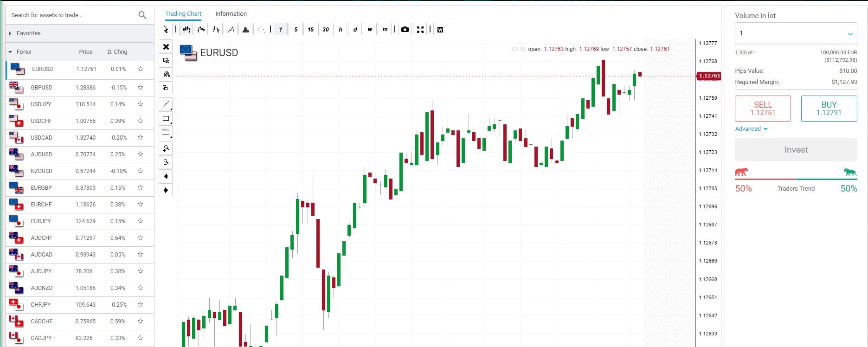This screenshot has width=868, height=347.
Task: Set 15-minute timeframe
Action: tap(310, 29)
